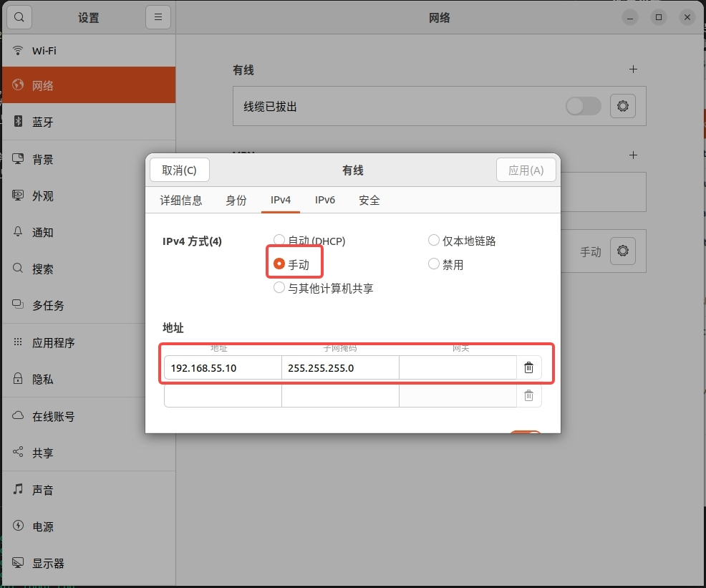Switch to the IPv4 tab
706x588 pixels.
(x=281, y=201)
